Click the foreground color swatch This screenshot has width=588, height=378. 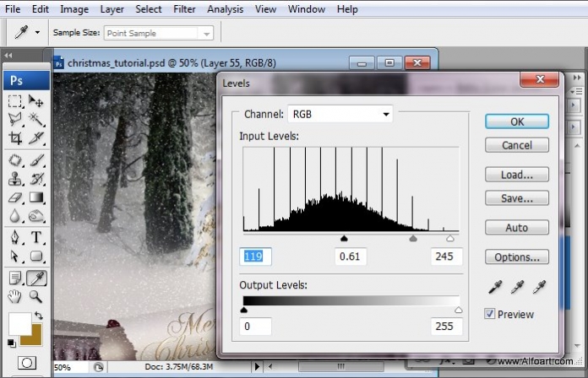pyautogui.click(x=19, y=324)
